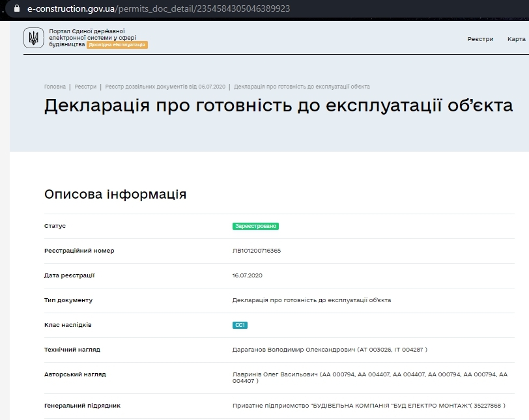
Task: Click Лавринів Олег Васильович supervisor entry
Action: tap(370, 378)
